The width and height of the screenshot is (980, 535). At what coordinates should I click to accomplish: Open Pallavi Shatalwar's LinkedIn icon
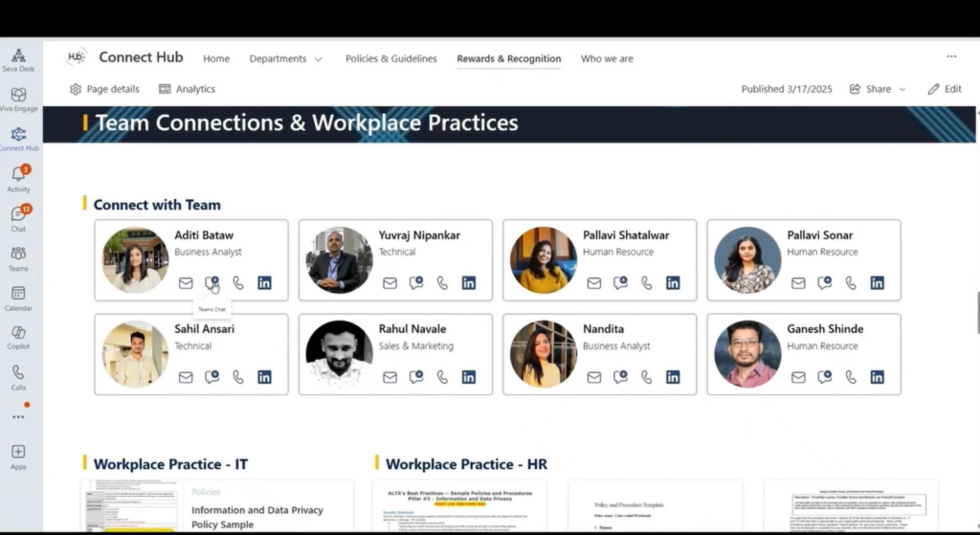coord(673,283)
